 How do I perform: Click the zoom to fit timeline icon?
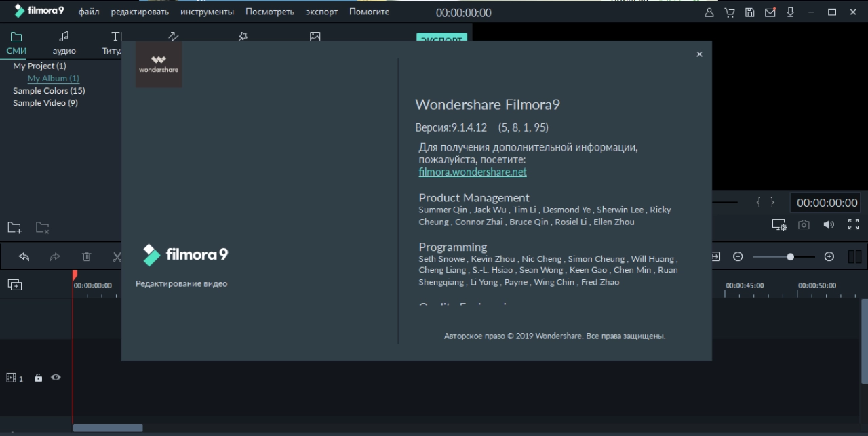tap(715, 256)
